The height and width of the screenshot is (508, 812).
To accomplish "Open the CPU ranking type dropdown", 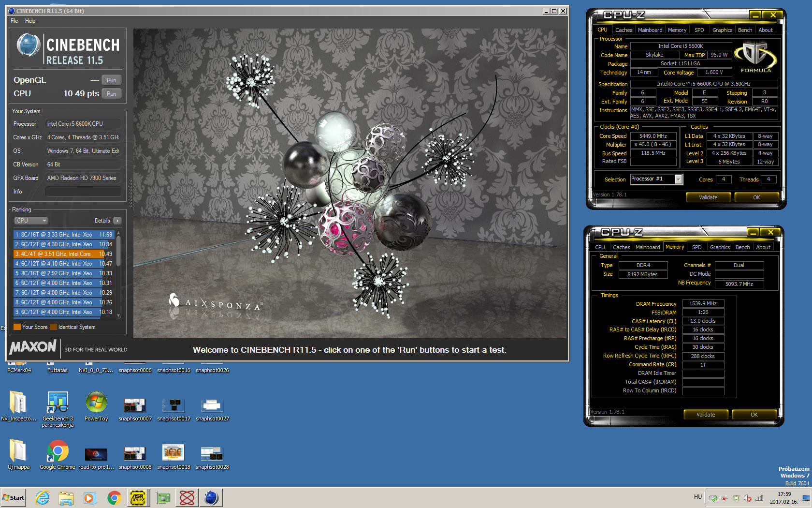I will 31,221.
